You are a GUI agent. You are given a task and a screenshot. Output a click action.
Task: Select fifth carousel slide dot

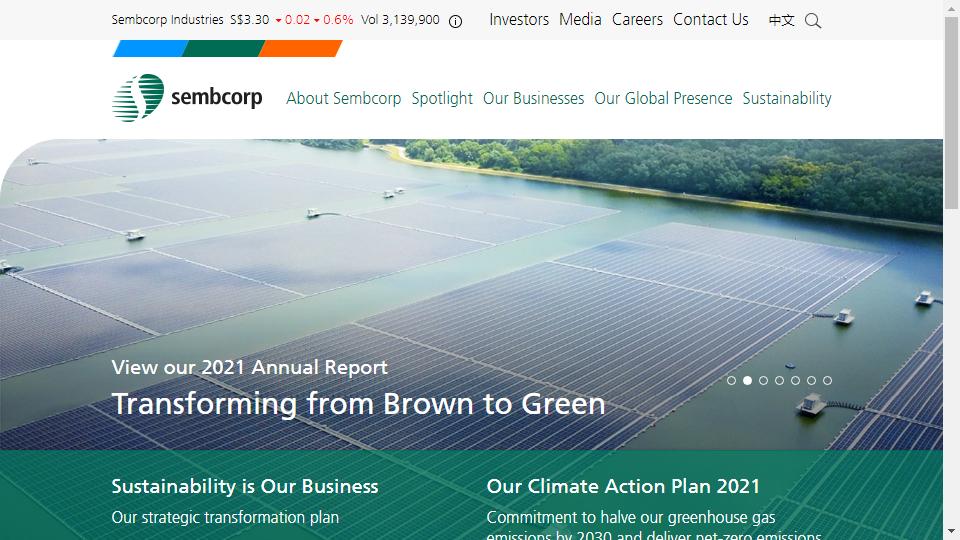[x=795, y=380]
